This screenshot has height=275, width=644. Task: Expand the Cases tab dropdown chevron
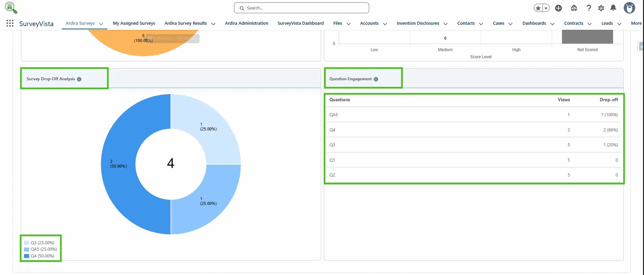tap(510, 24)
